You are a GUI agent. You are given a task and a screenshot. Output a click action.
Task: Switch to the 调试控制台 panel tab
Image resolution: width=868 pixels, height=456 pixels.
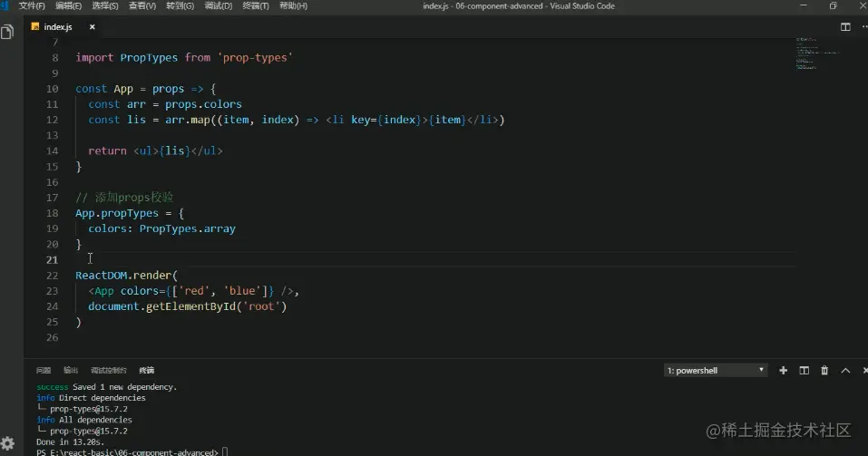[x=109, y=370]
